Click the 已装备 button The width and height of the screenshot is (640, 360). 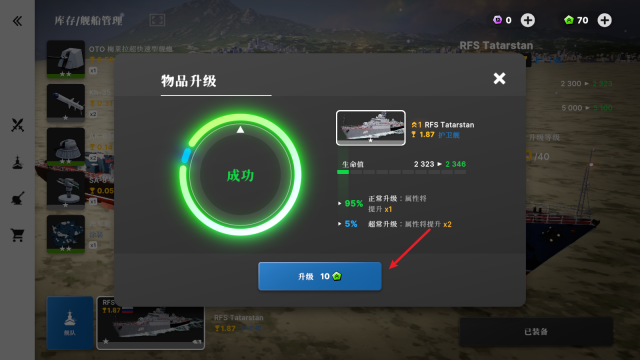pyautogui.click(x=536, y=332)
